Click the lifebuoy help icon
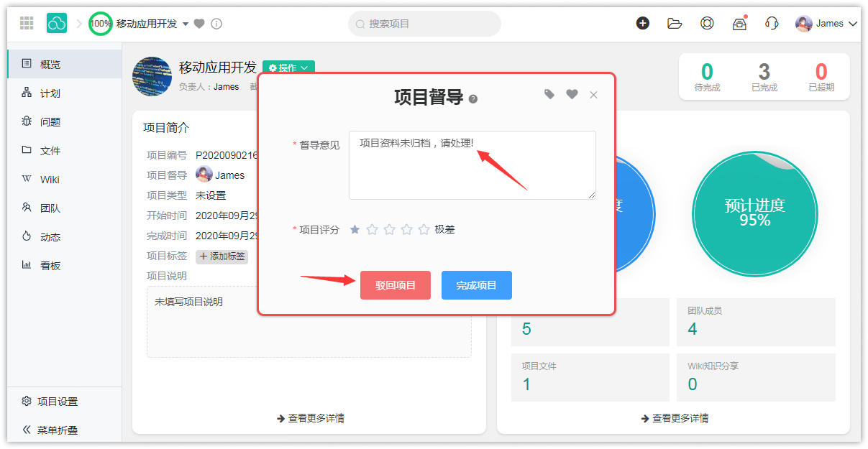 pyautogui.click(x=707, y=23)
